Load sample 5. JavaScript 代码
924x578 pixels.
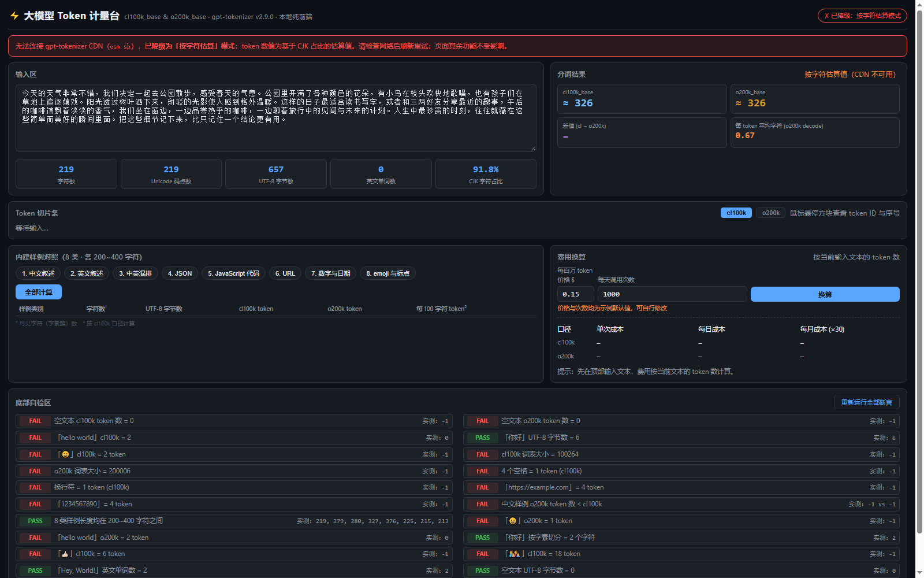[x=234, y=273]
